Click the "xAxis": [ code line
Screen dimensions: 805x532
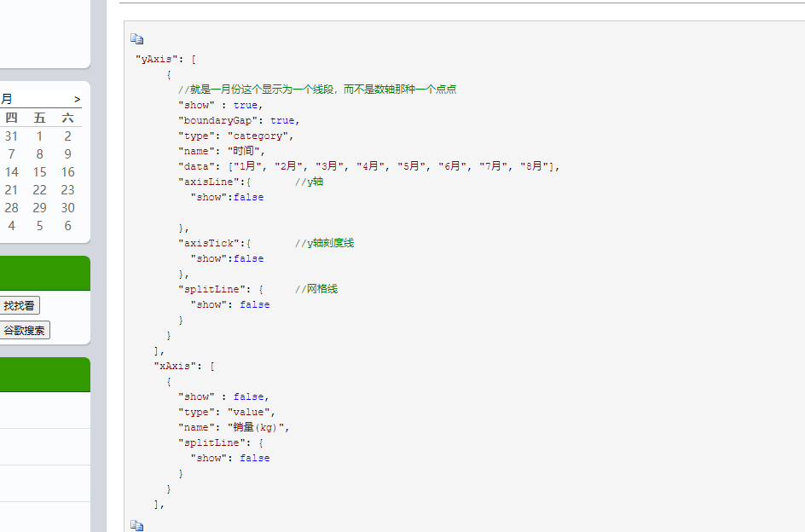click(184, 366)
